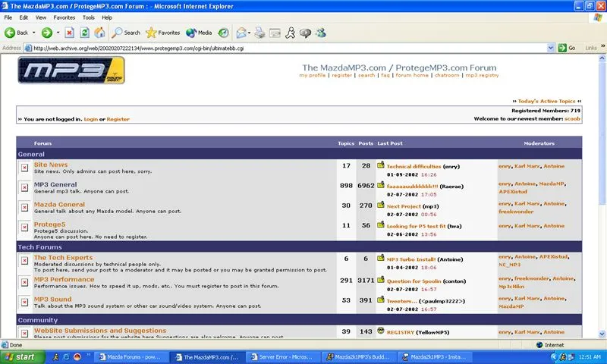This screenshot has height=364, width=607.
Task: Go to the Home page icon
Action: [x=99, y=33]
